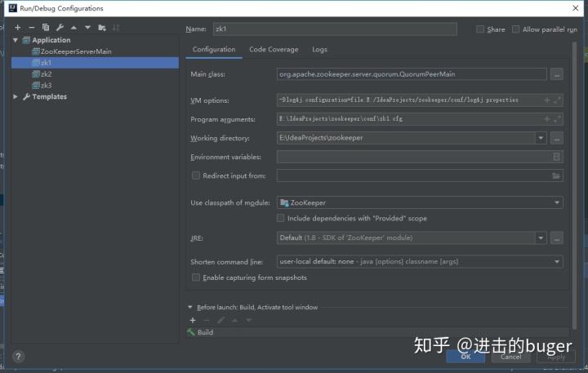The width and height of the screenshot is (588, 373).
Task: Copy the selected configuration
Action: pyautogui.click(x=46, y=28)
